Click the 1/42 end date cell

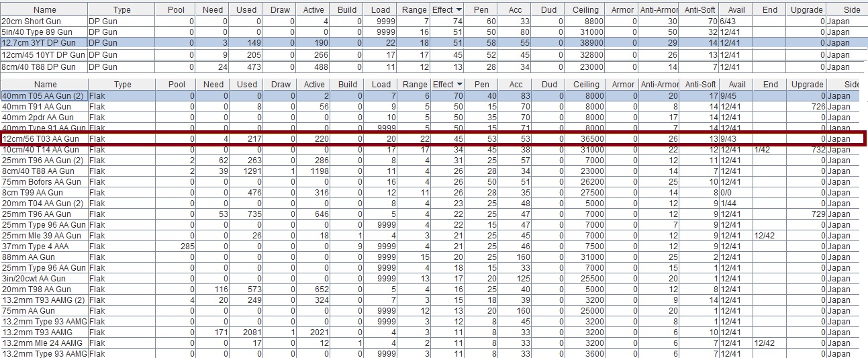pos(771,150)
